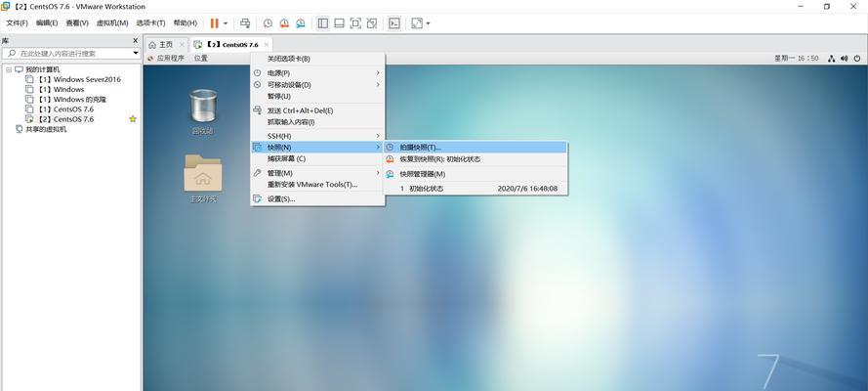Close the library panel with X
Viewport: 868px width, 391px height.
coord(135,40)
